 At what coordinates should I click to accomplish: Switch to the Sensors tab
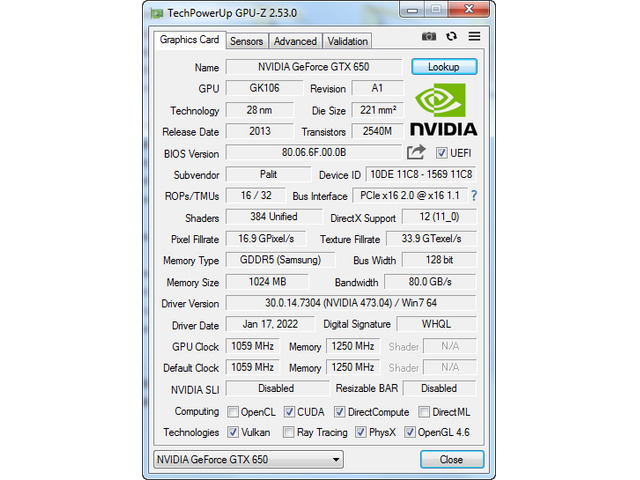point(247,41)
